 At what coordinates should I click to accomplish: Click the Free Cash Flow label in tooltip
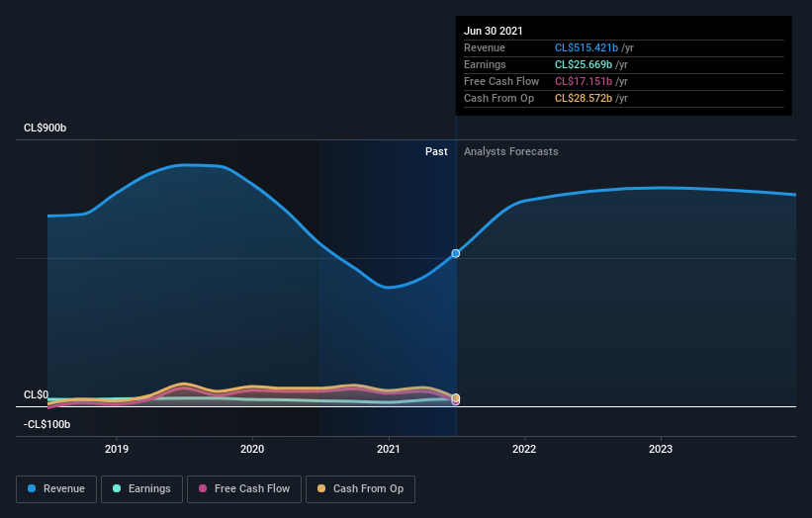(501, 81)
